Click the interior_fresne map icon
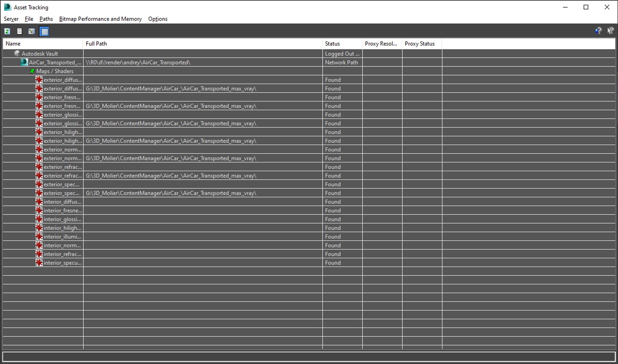The width and height of the screenshot is (618, 364). pos(39,210)
